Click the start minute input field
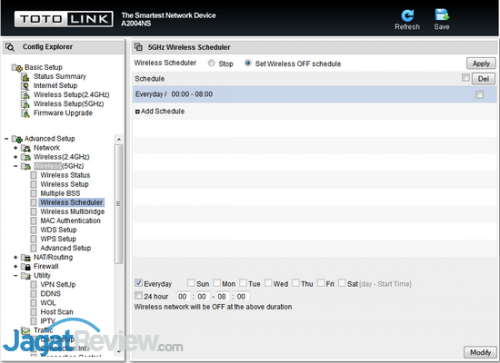The width and height of the screenshot is (500, 363). tap(202, 296)
